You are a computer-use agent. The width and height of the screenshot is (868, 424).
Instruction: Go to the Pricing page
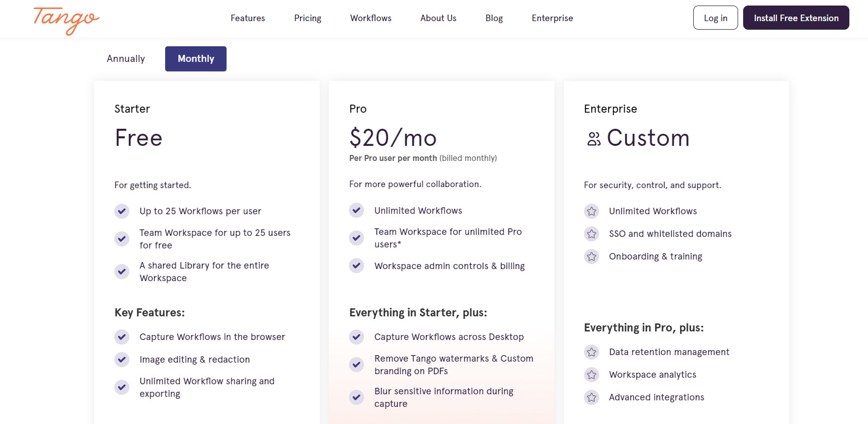(x=308, y=18)
